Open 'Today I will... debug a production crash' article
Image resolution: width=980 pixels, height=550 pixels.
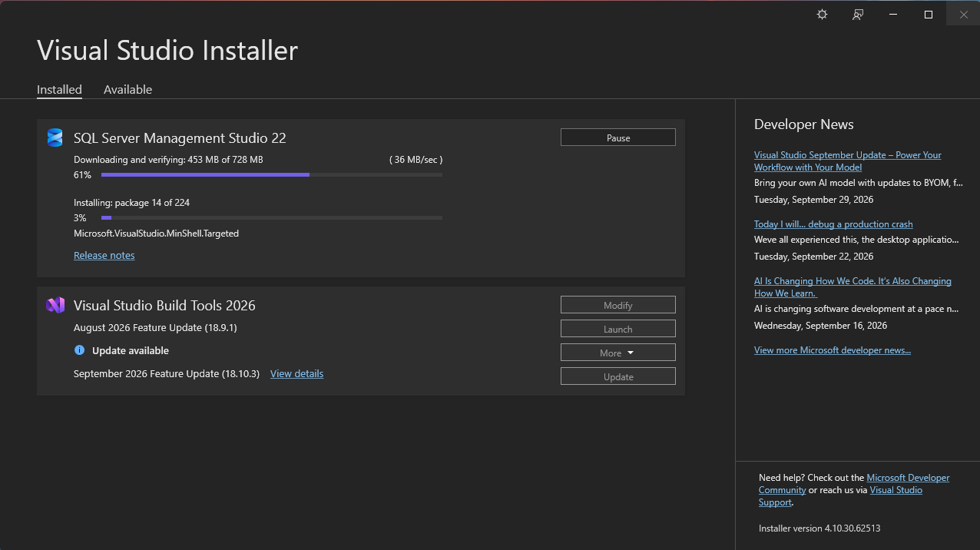[833, 224]
